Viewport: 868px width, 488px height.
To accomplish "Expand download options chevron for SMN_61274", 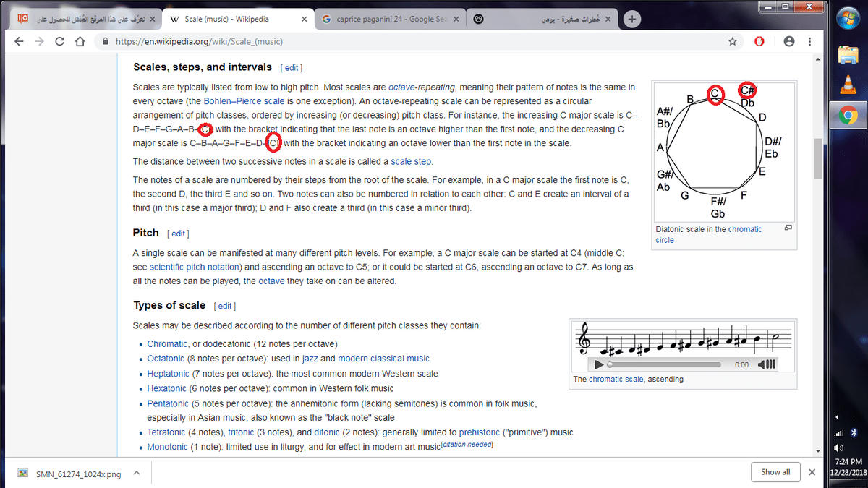I will pos(136,472).
